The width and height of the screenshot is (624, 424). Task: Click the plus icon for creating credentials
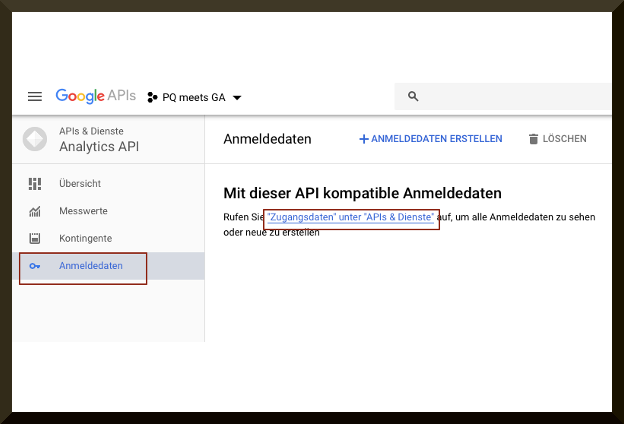pyautogui.click(x=364, y=139)
